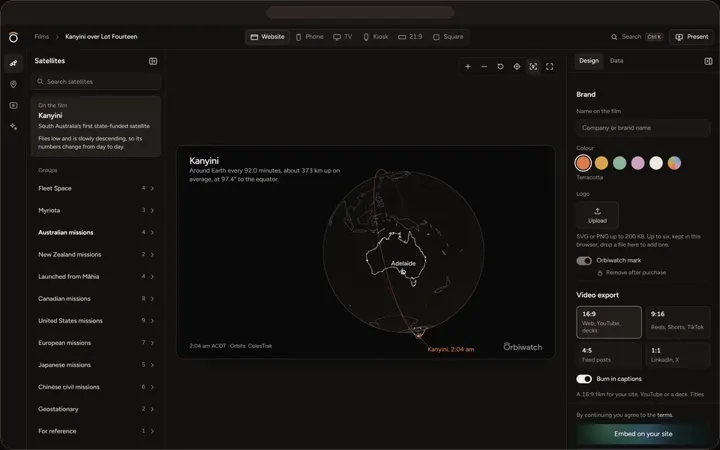Viewport: 720px width, 450px height.
Task: Click the Search satellites field
Action: 96,82
